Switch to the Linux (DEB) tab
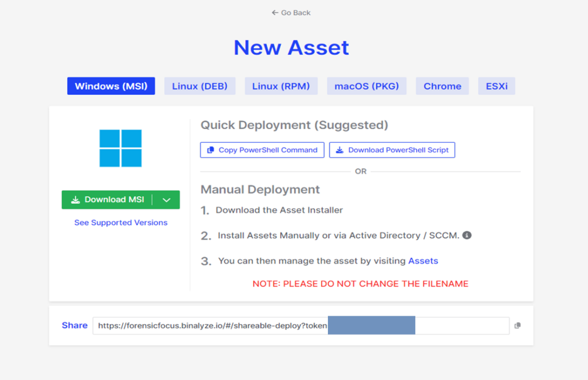The height and width of the screenshot is (380, 588). (x=199, y=86)
